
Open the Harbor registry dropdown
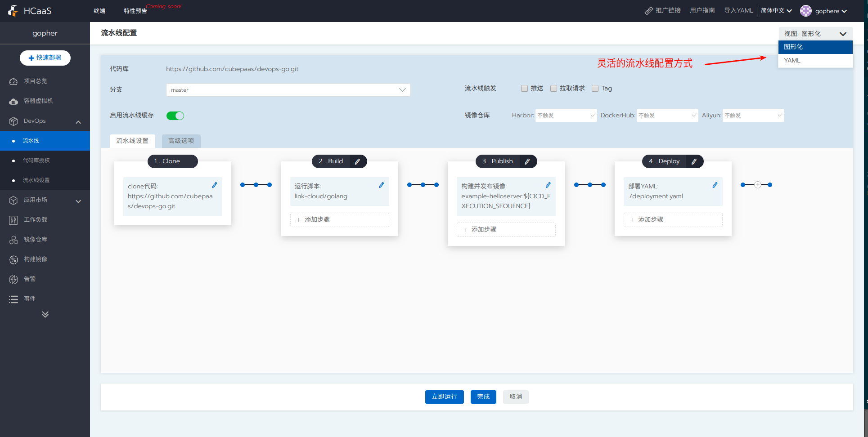(x=566, y=116)
